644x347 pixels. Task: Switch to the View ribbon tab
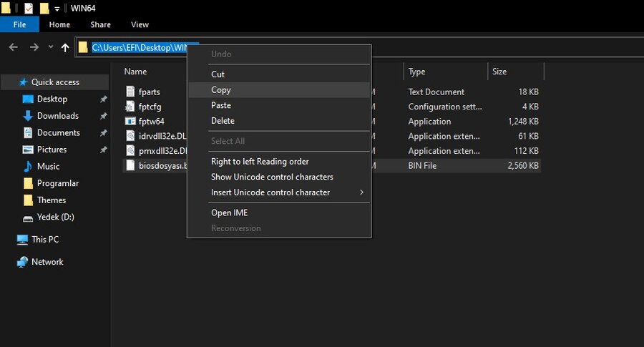[x=140, y=24]
